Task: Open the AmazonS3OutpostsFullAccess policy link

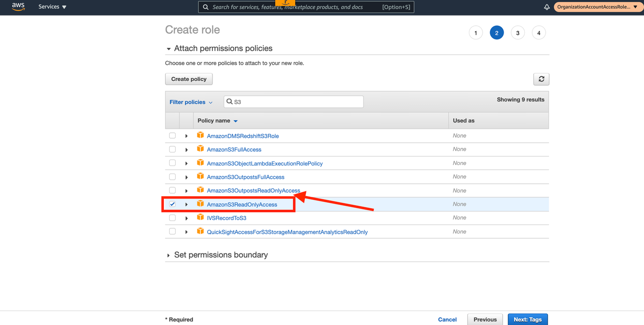Action: 245,177
